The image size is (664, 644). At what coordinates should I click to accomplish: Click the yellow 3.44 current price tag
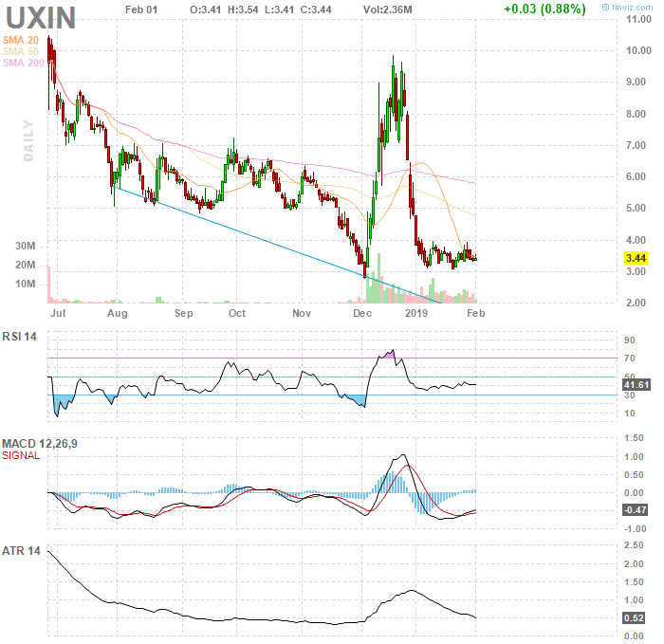[x=635, y=258]
